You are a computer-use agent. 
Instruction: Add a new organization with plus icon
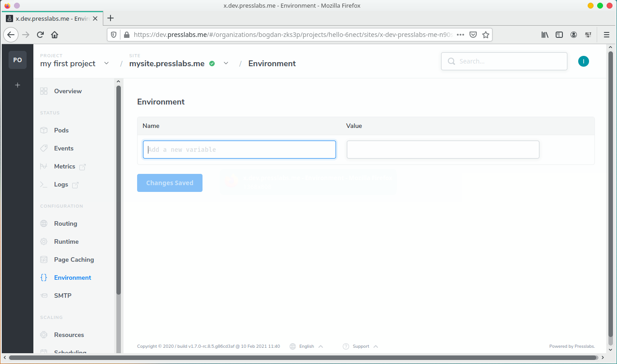tap(18, 85)
